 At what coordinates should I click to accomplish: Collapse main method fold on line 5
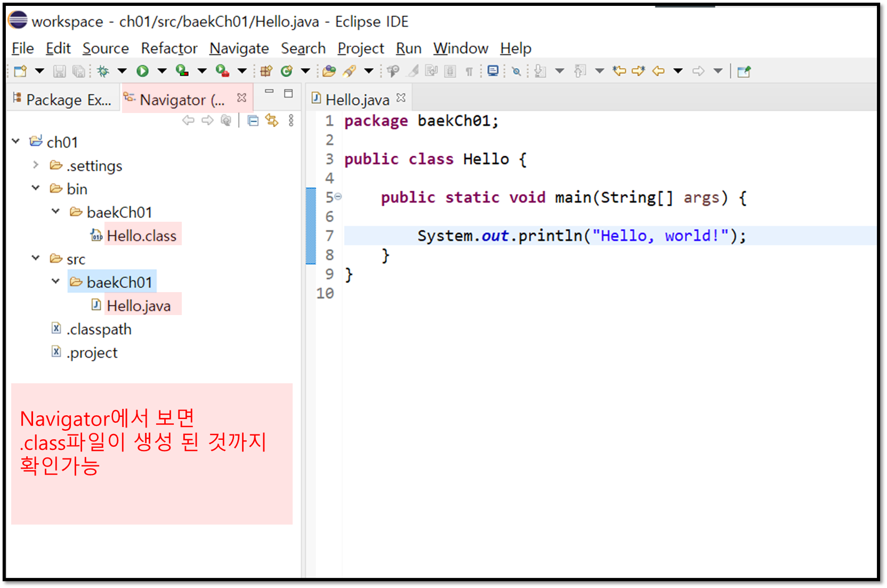338,197
